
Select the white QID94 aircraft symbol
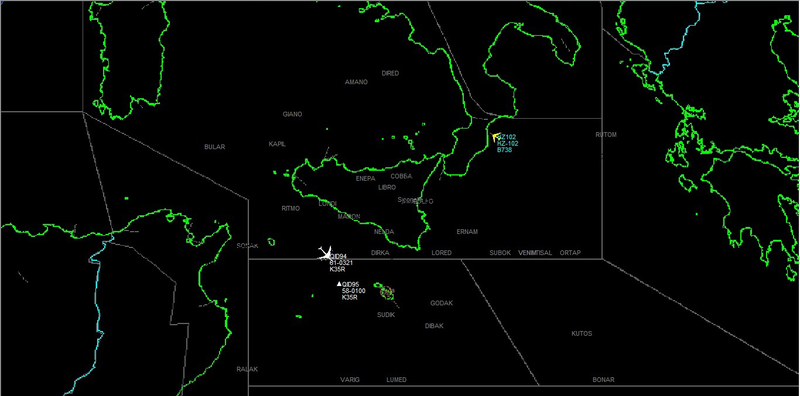pos(324,253)
